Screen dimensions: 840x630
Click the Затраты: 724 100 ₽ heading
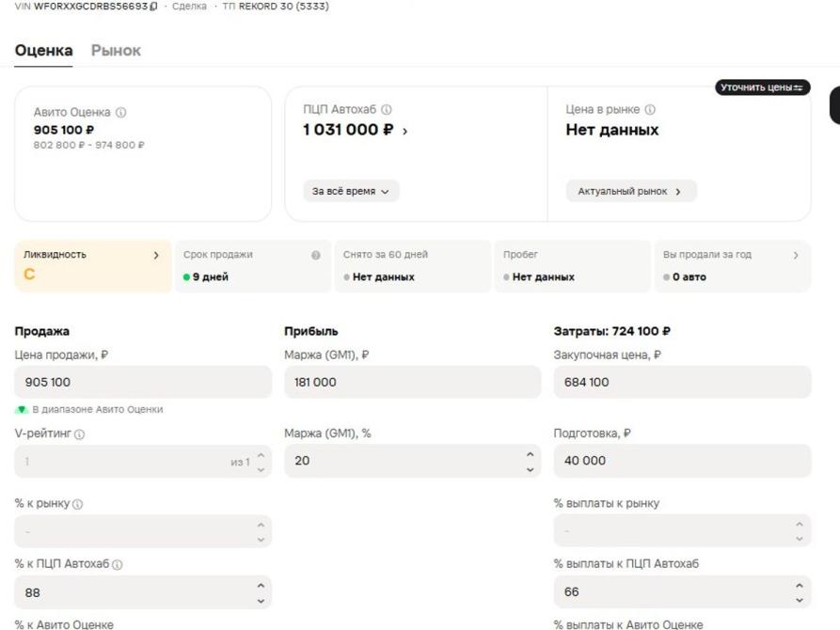611,332
